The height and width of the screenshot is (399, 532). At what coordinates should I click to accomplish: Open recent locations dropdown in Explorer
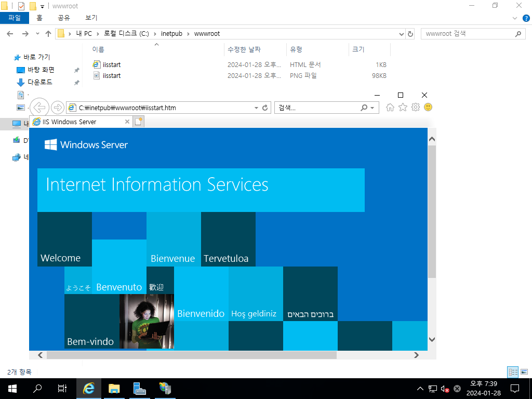(x=37, y=34)
